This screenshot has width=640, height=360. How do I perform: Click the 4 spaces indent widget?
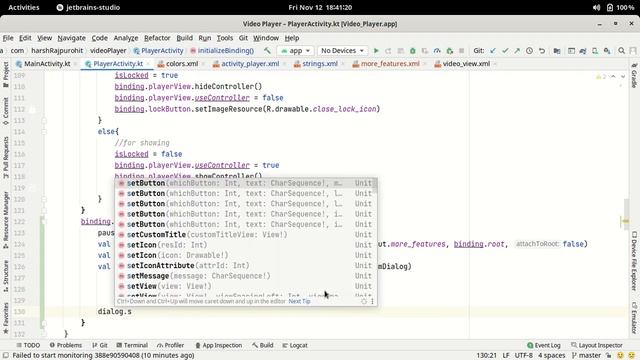(x=551, y=356)
